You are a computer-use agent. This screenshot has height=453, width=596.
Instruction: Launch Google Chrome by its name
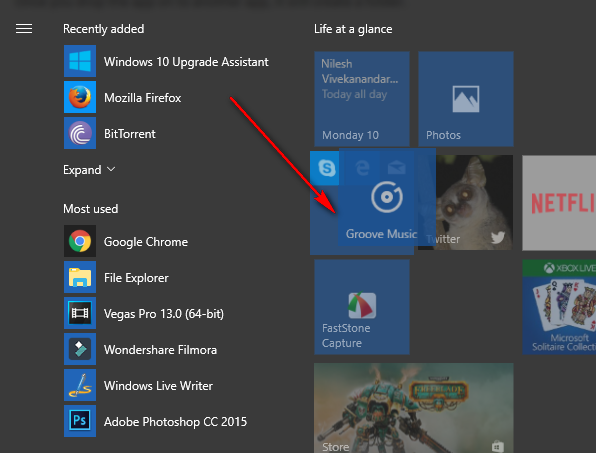(x=146, y=242)
